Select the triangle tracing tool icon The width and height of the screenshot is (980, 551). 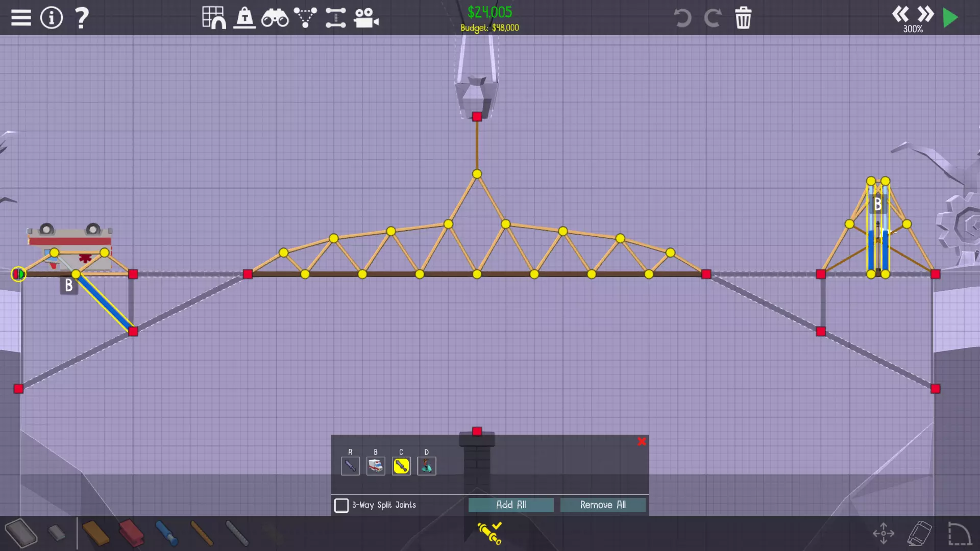305,18
